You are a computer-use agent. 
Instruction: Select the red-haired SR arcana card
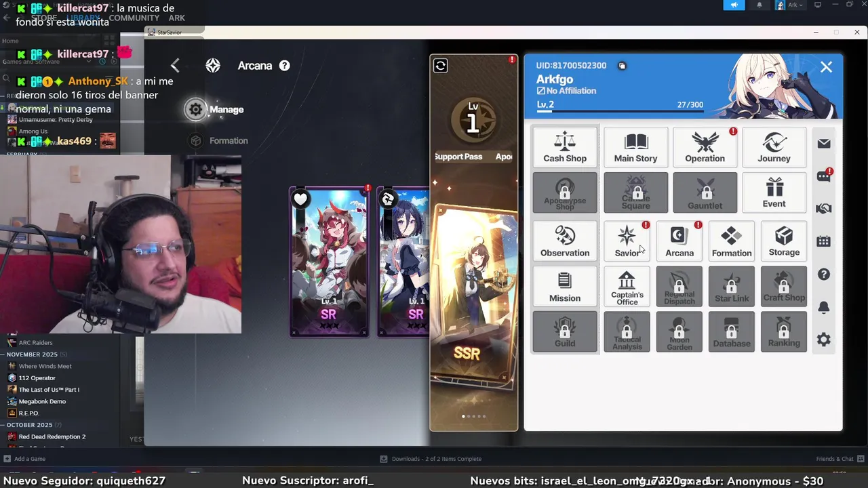click(329, 262)
